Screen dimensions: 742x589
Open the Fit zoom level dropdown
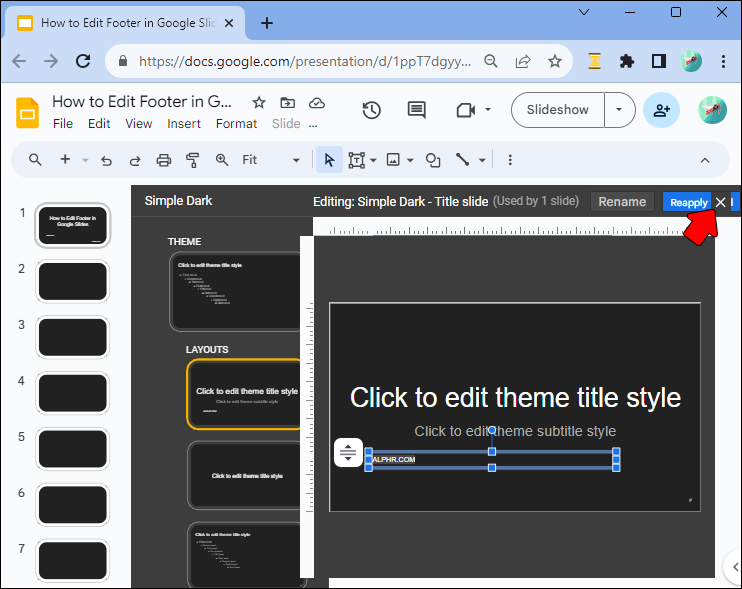click(271, 160)
